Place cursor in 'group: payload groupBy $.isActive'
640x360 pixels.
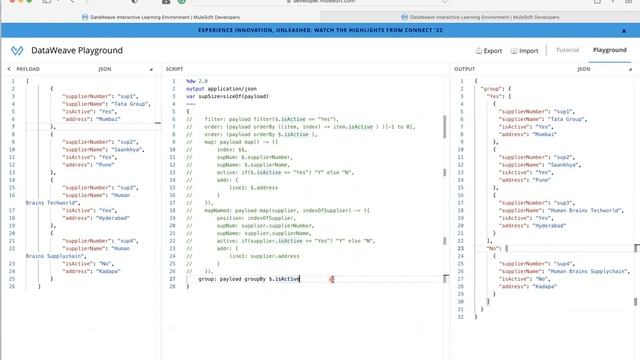coord(249,279)
